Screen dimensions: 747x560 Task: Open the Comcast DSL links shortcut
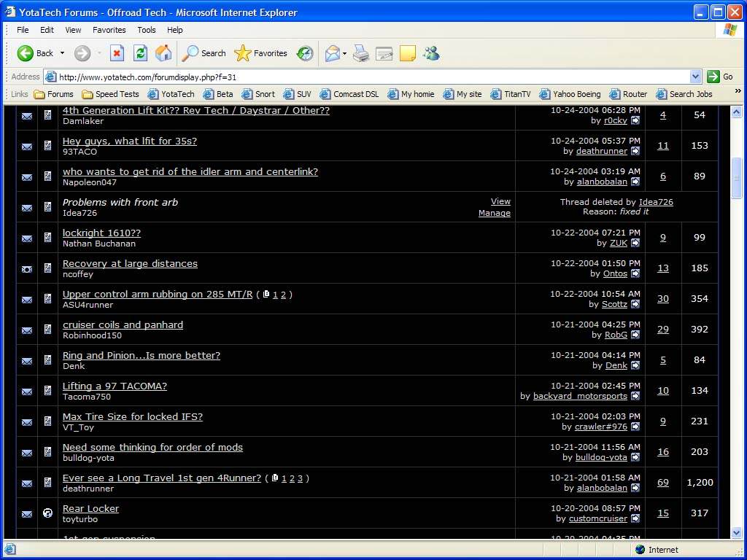coord(349,94)
